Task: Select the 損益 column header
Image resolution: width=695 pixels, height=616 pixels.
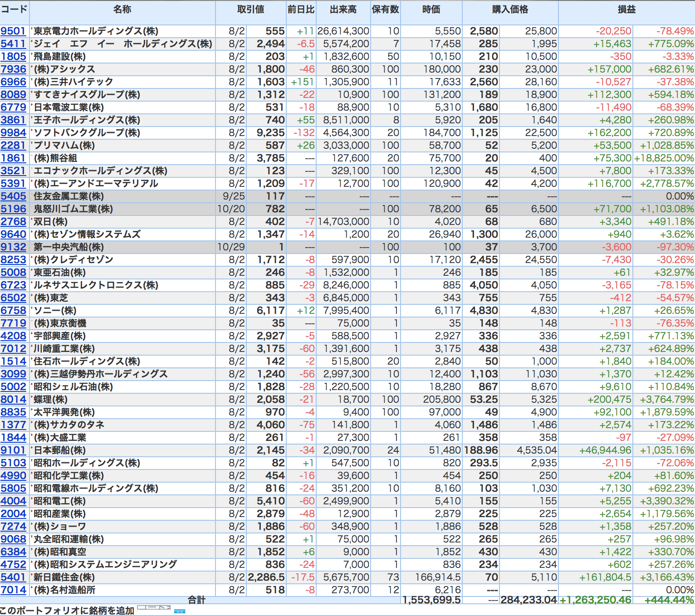Action: tap(626, 10)
